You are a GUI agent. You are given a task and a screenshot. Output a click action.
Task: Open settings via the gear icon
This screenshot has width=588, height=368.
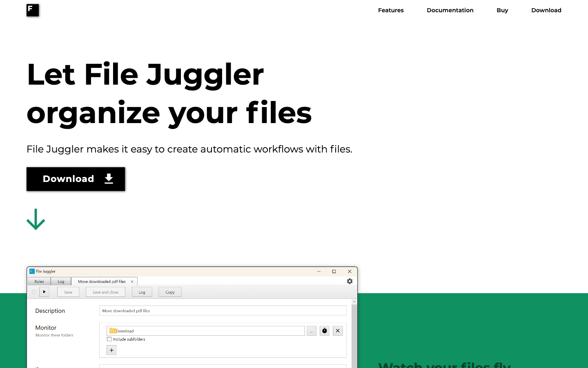click(x=350, y=281)
